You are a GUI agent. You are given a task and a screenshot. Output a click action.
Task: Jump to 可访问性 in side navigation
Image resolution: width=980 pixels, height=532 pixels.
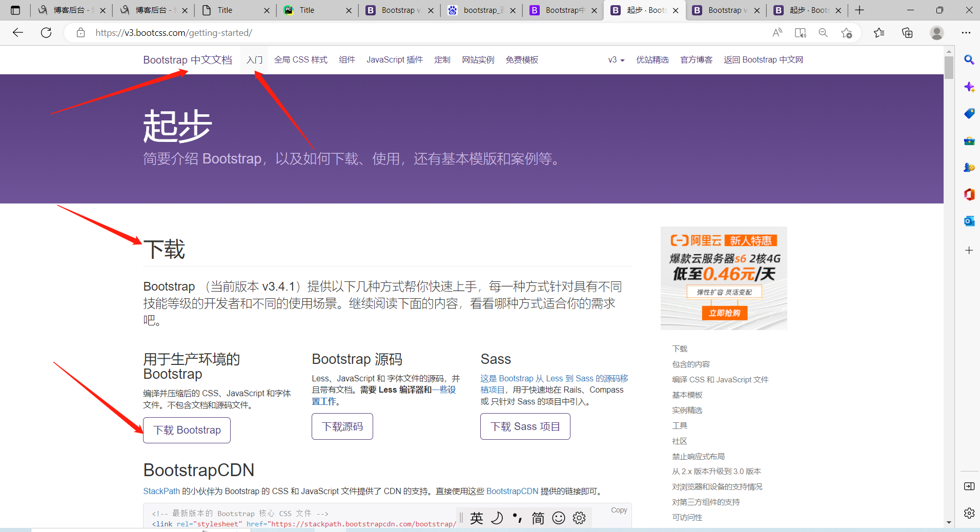(687, 517)
